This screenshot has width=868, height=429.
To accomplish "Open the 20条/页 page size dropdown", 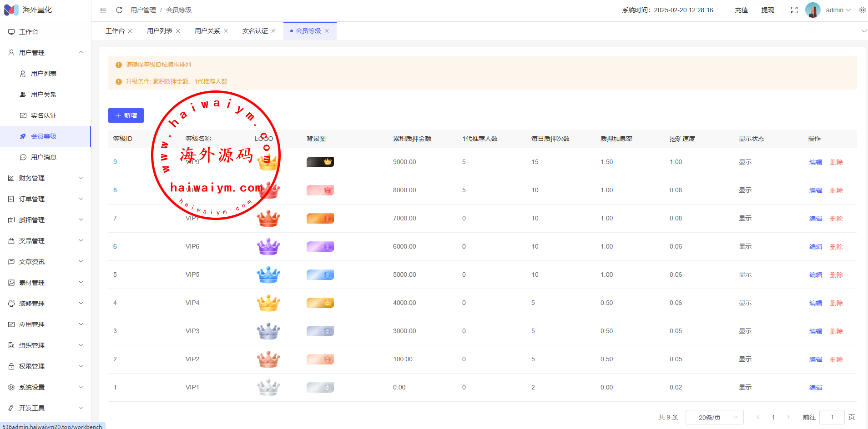I will point(714,417).
